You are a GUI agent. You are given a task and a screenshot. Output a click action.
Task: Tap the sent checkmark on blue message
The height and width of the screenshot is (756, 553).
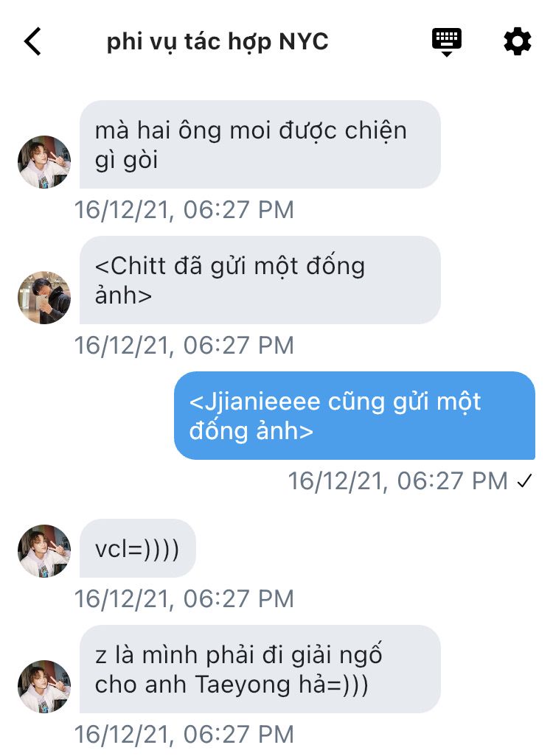click(524, 480)
